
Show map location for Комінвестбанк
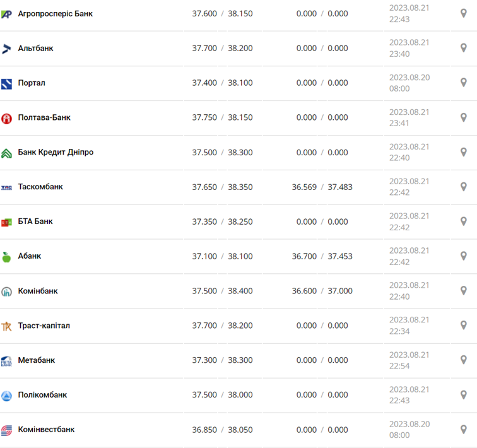click(463, 430)
